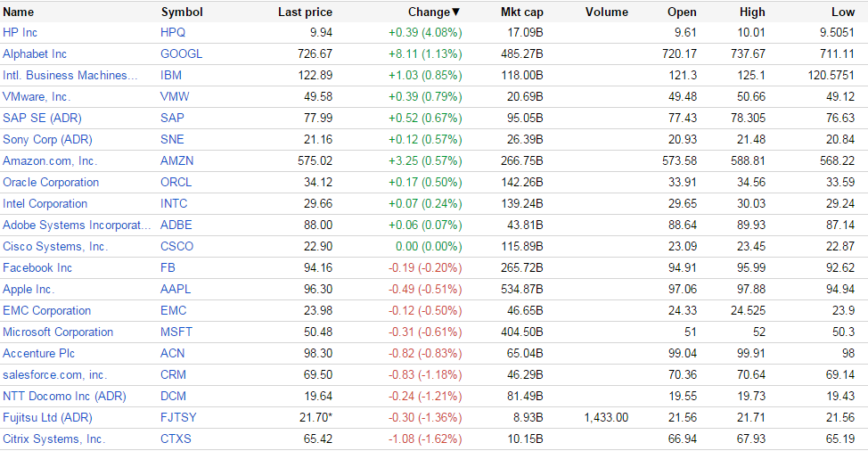Sort by the Volume column header
The height and width of the screenshot is (451, 868).
pyautogui.click(x=607, y=12)
